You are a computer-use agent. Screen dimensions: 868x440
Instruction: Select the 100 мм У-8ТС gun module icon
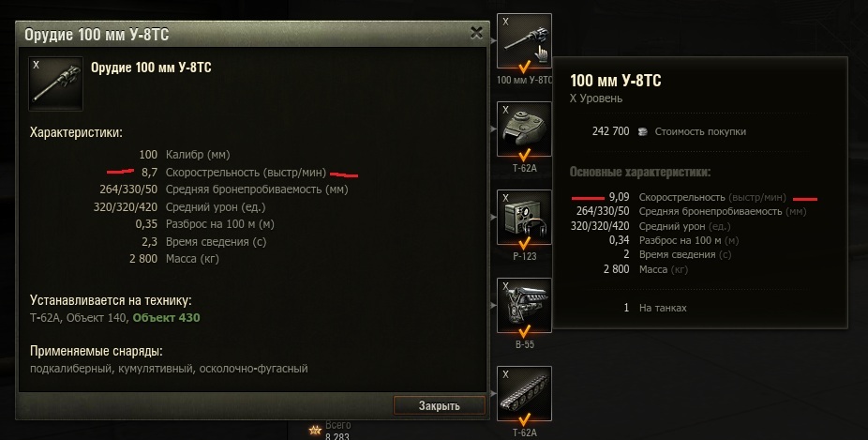pos(524,41)
